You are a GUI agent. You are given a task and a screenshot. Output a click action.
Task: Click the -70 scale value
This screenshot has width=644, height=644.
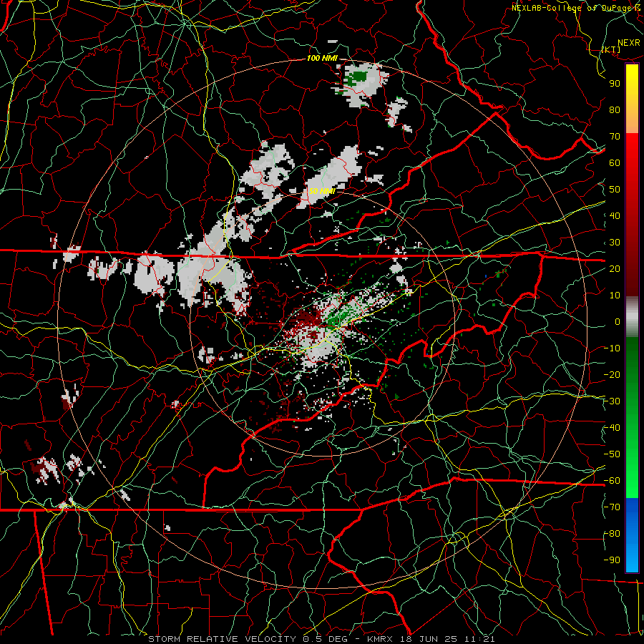pos(612,507)
